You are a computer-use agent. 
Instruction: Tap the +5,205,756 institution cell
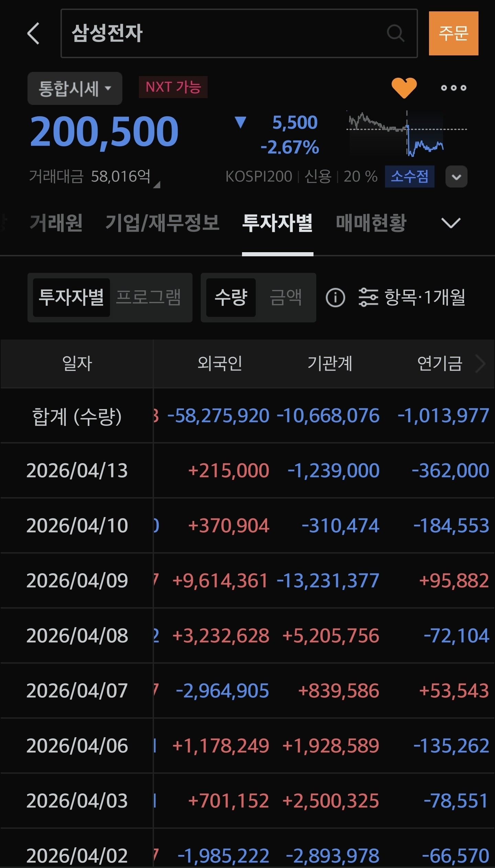tap(331, 636)
